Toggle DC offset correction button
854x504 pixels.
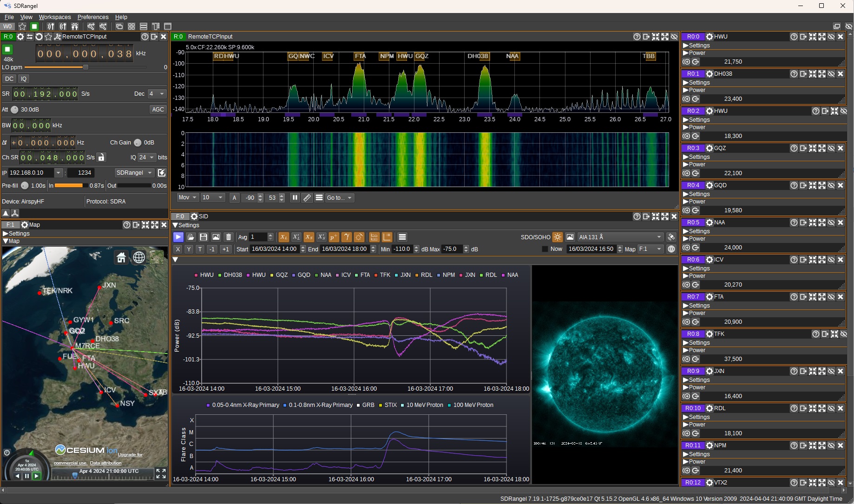point(9,79)
